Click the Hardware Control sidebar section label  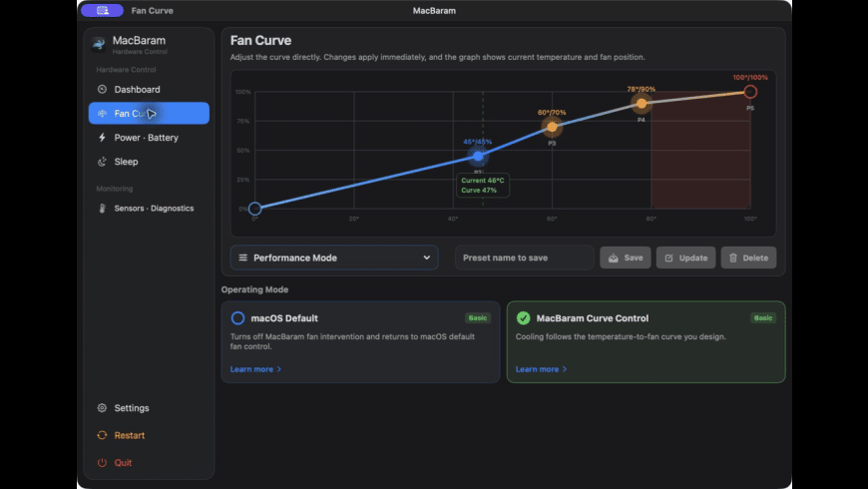pyautogui.click(x=127, y=70)
